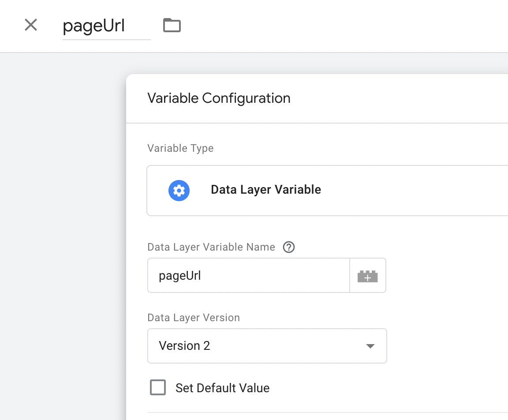This screenshot has width=508, height=420.
Task: Click the blue gear Data Layer Variable icon
Action: coord(179,190)
